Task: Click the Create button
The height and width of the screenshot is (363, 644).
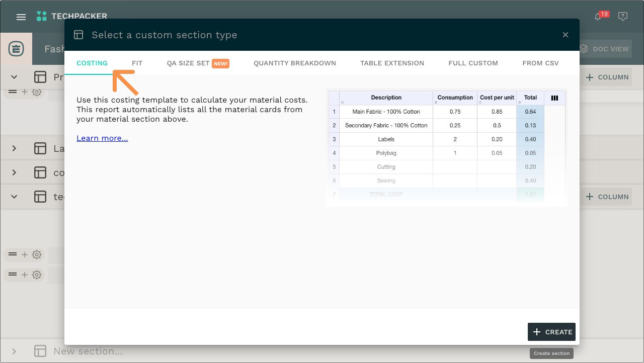Action: 551,332
